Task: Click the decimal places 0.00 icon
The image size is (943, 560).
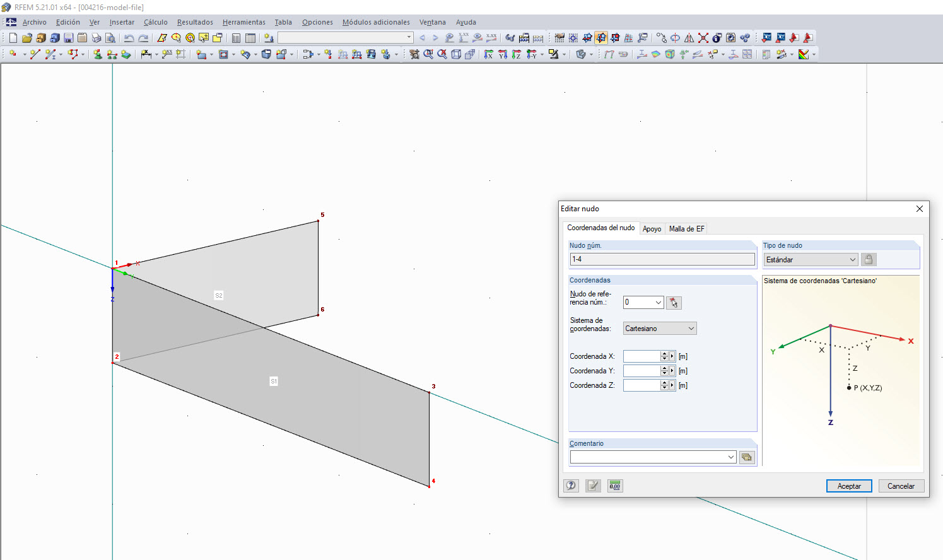Action: point(615,486)
